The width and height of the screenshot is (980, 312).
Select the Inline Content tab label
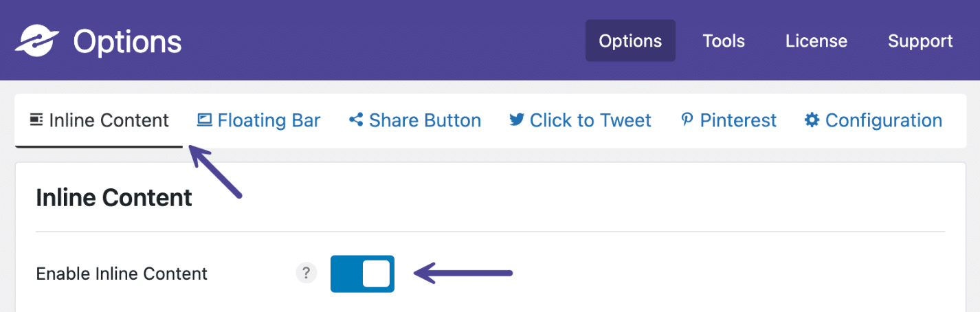pos(109,120)
